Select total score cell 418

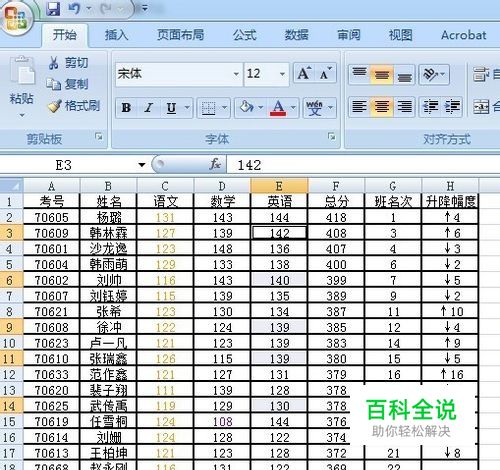tap(336, 217)
